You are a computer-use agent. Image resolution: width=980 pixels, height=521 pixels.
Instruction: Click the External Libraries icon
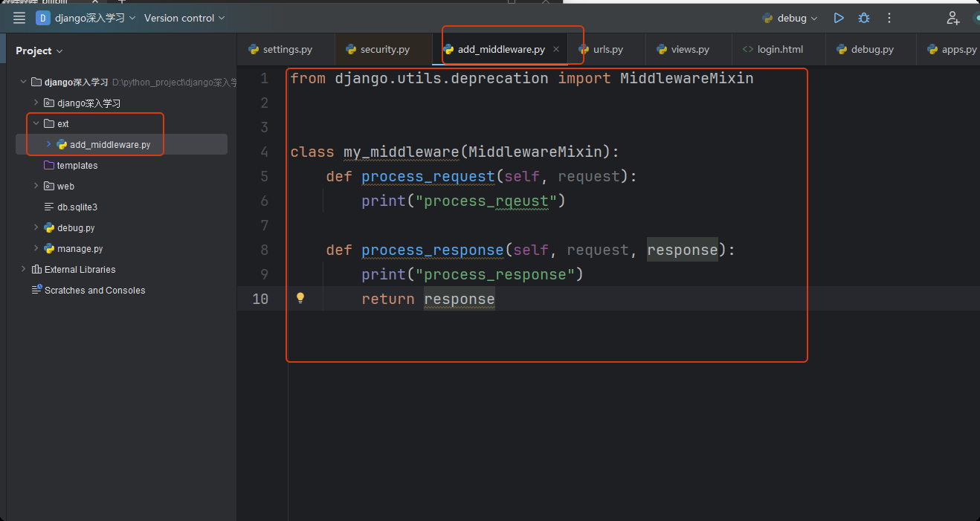[x=36, y=269]
